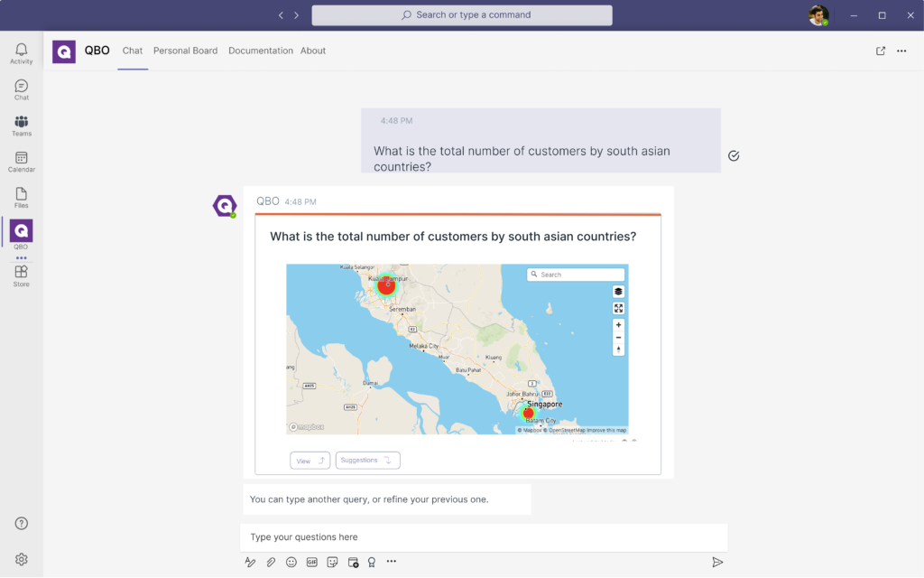Screen dimensions: 924x578
Task: Open more options ellipsis in header
Action: [x=901, y=51]
